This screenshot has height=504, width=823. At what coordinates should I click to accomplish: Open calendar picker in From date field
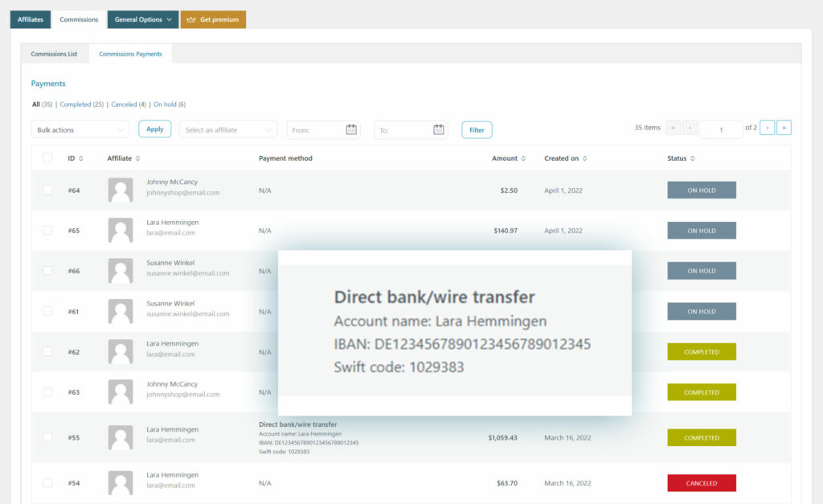(351, 129)
